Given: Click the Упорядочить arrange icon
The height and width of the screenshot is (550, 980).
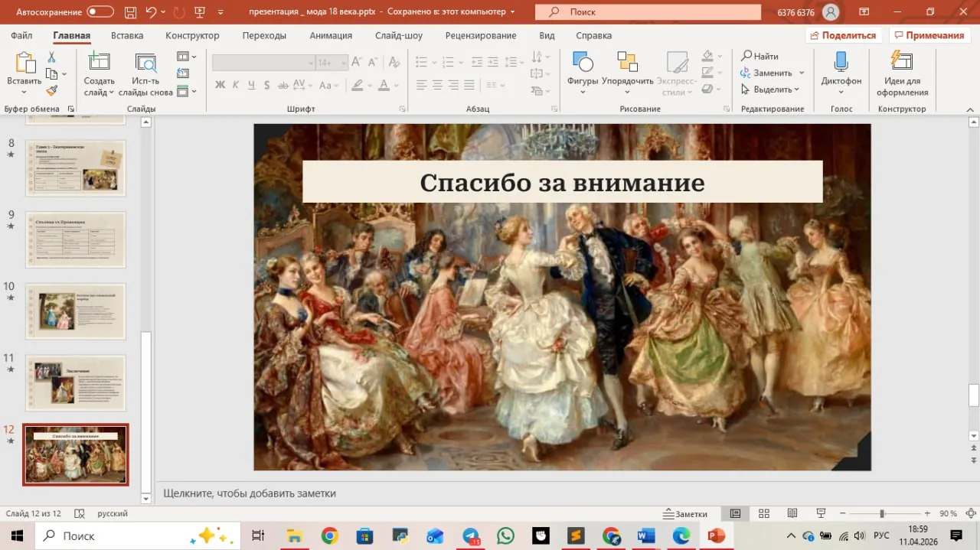Looking at the screenshot, I should [627, 63].
